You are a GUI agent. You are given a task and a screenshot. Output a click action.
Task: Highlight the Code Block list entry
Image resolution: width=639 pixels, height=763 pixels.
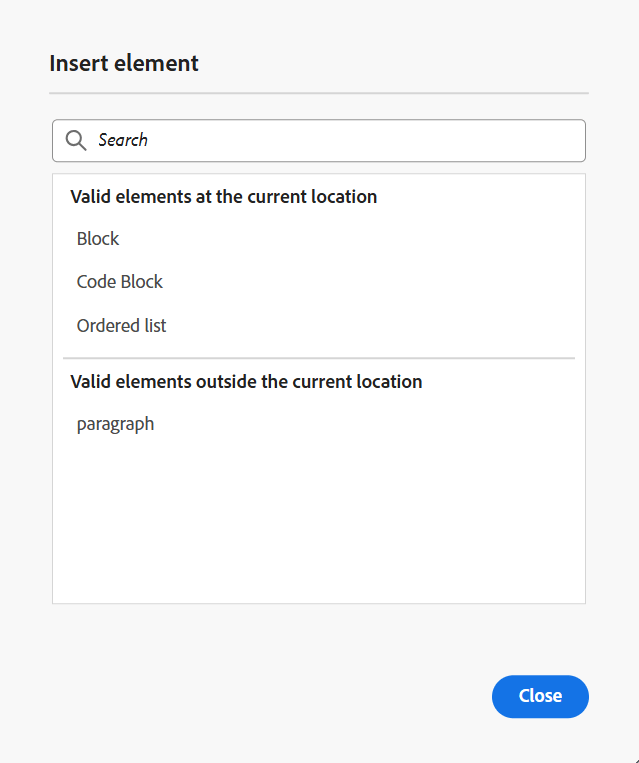pos(120,282)
